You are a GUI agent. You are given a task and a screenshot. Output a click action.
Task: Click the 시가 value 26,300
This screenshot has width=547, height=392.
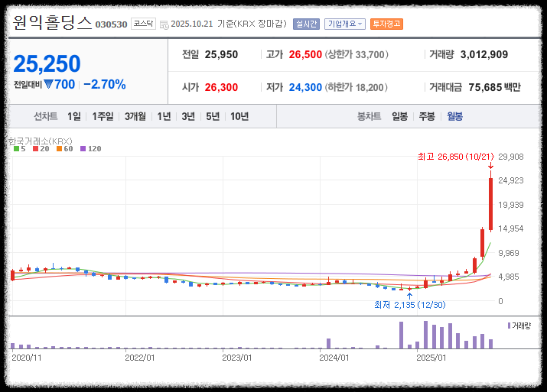(221, 87)
